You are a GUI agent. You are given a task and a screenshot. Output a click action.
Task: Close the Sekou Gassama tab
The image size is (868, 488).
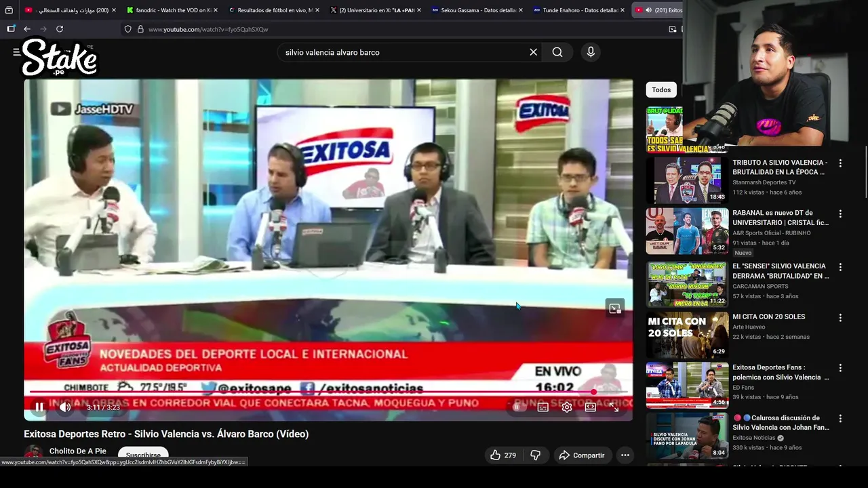click(521, 10)
